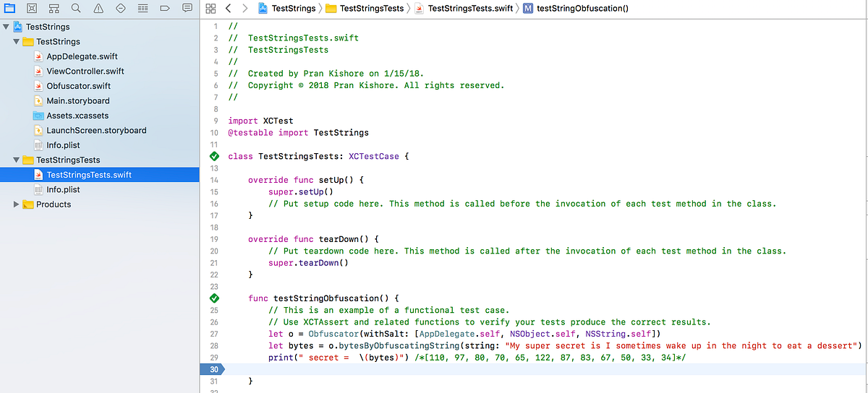Screen dimensions: 868x393
Task: Click line number 30 in gutter
Action: point(213,369)
